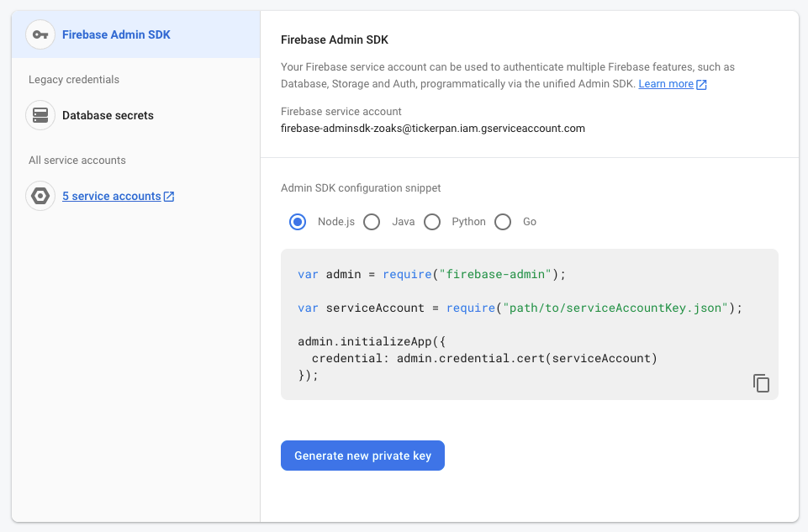
Task: Click Generate new private key button
Action: pos(362,456)
